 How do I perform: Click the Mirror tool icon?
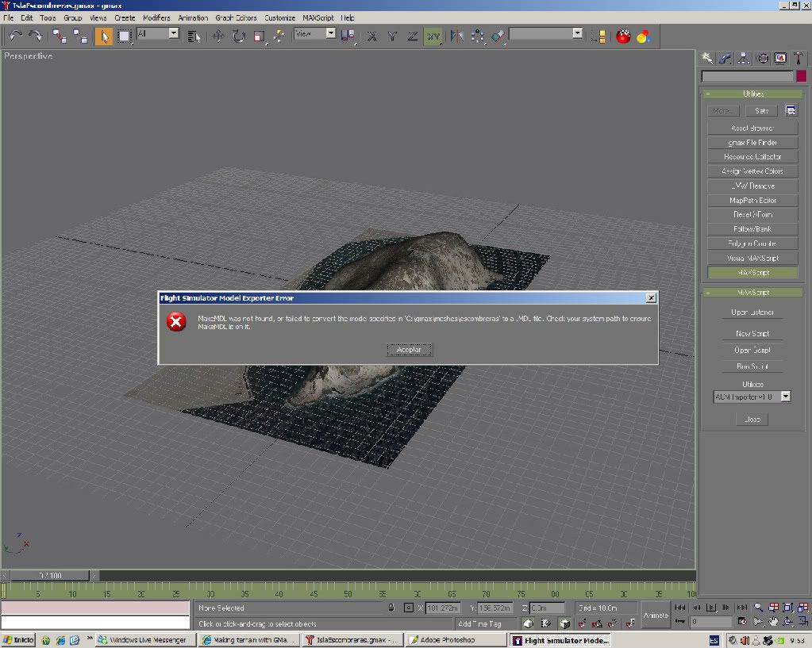[x=457, y=36]
